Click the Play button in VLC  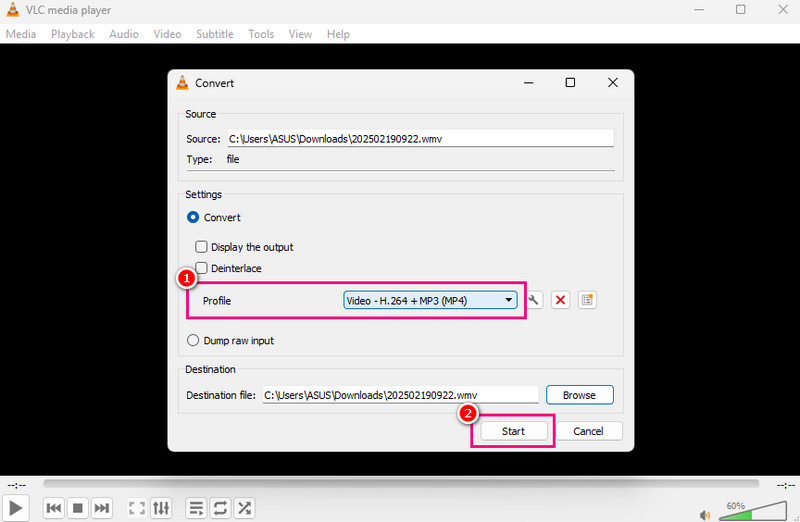click(15, 508)
